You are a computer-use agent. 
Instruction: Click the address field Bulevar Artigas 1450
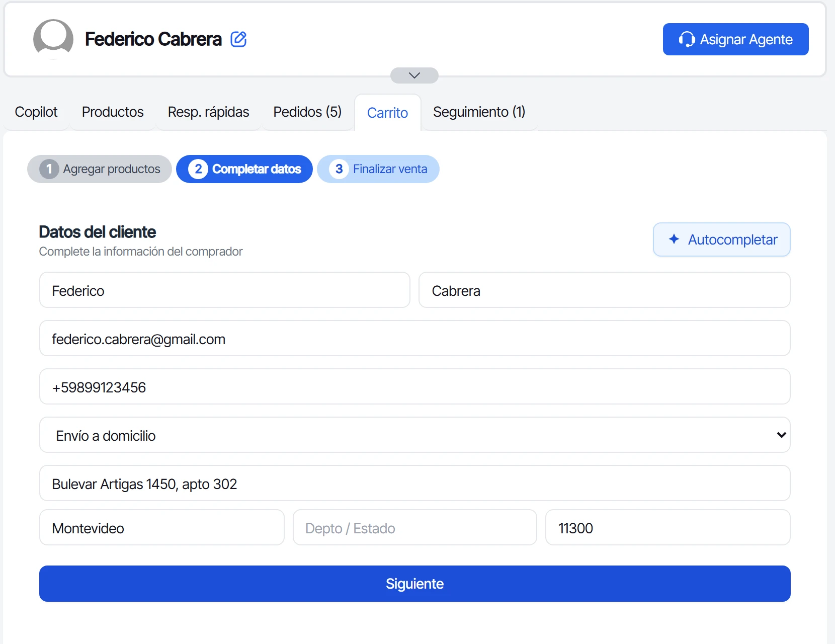tap(415, 483)
